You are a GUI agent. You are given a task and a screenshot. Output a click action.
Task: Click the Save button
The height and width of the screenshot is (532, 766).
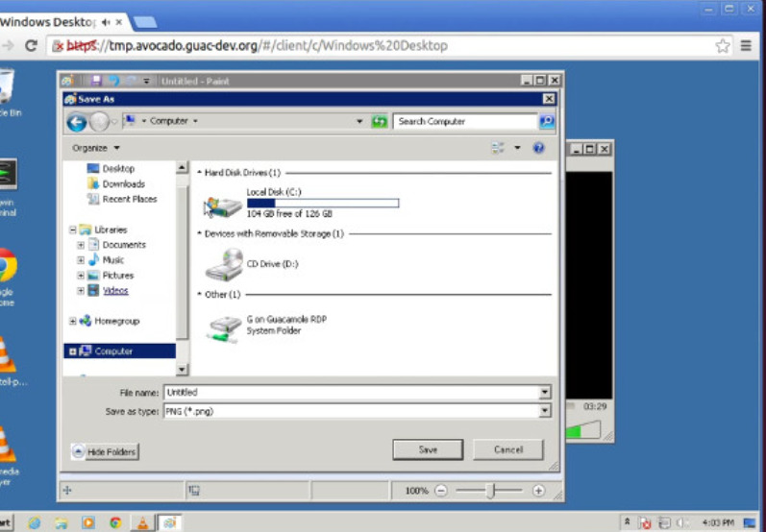tap(428, 449)
